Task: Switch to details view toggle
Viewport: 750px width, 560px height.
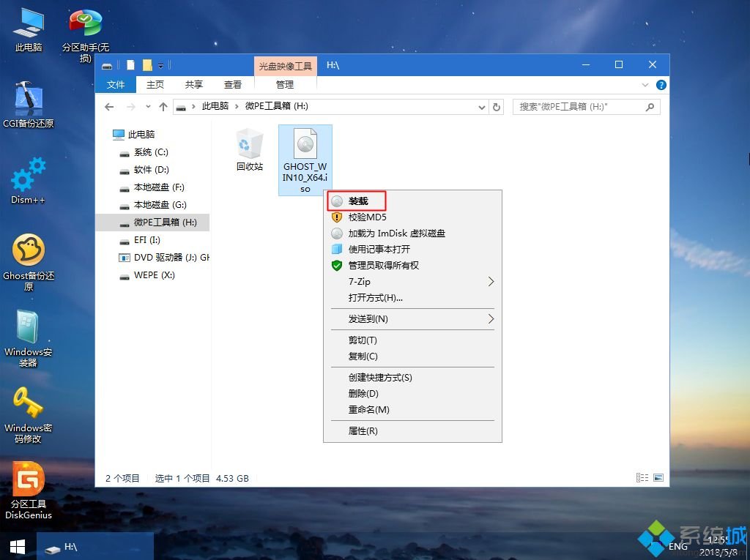Action: tap(642, 478)
